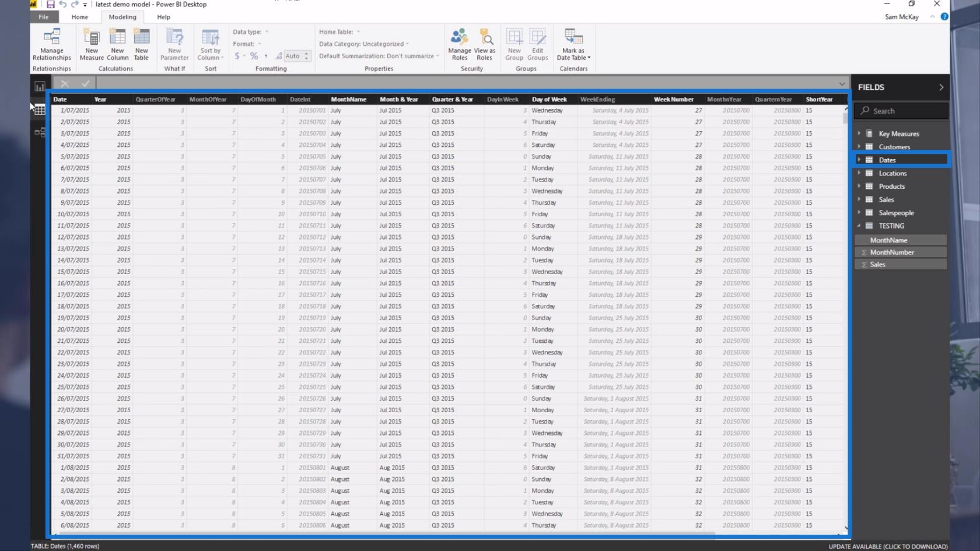The height and width of the screenshot is (551, 980).
Task: Click the currency format icon
Action: coord(237,56)
